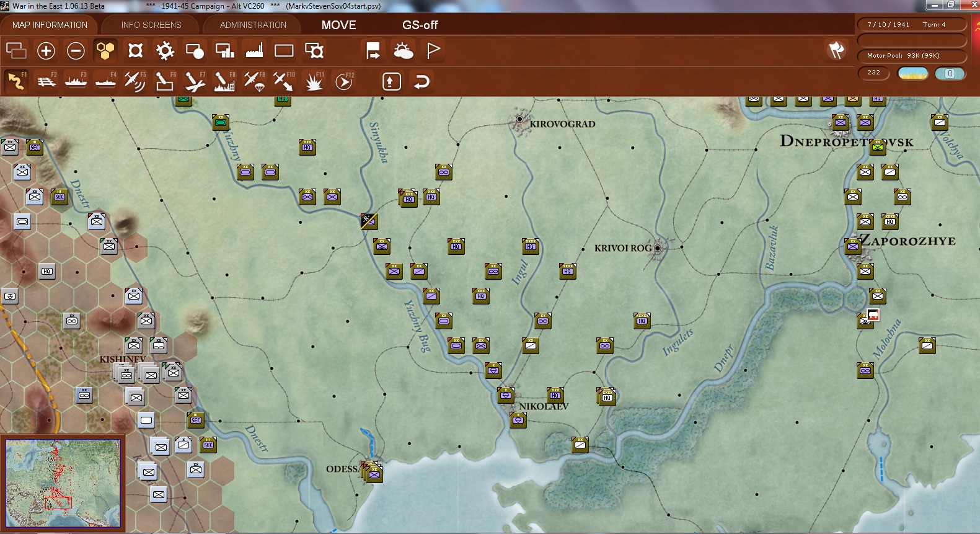This screenshot has height=534, width=980.
Task: Select the Kirovograd city marker
Action: click(x=519, y=118)
